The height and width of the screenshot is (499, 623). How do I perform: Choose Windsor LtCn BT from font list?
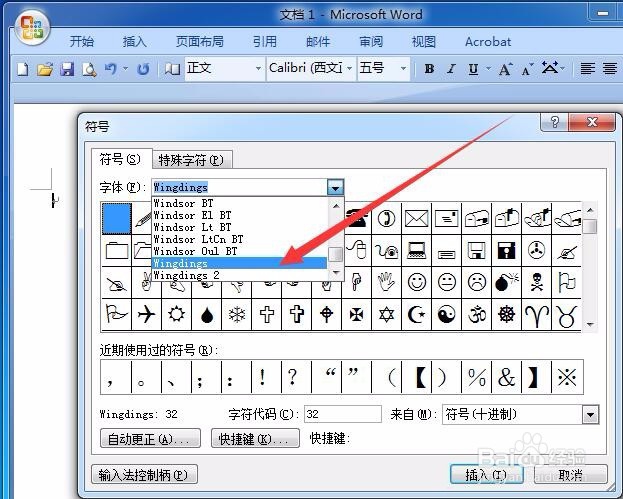[239, 240]
